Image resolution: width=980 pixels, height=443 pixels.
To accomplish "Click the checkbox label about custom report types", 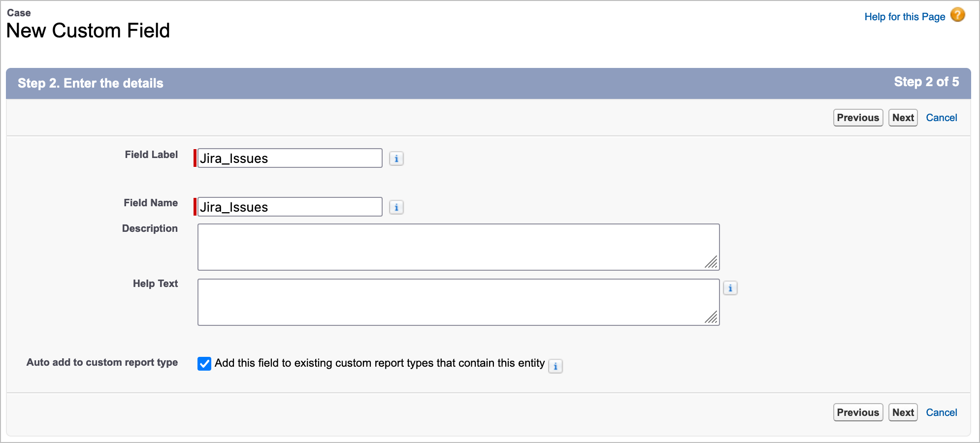I will tap(380, 363).
